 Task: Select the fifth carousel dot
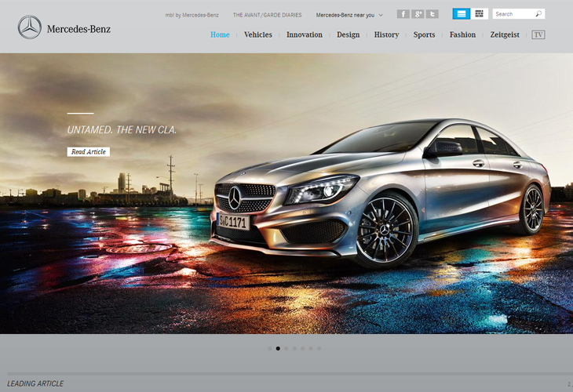(x=302, y=349)
